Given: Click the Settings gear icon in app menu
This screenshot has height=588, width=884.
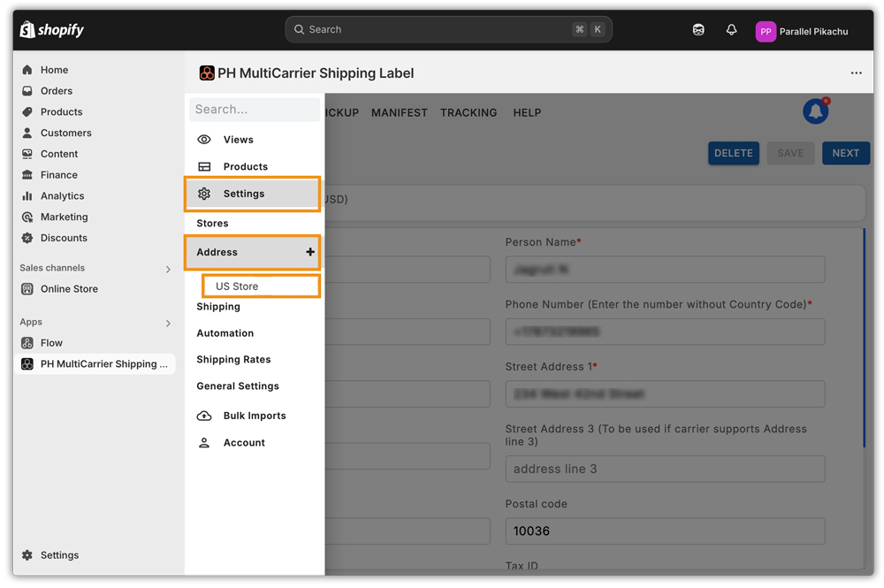Looking at the screenshot, I should pyautogui.click(x=204, y=194).
